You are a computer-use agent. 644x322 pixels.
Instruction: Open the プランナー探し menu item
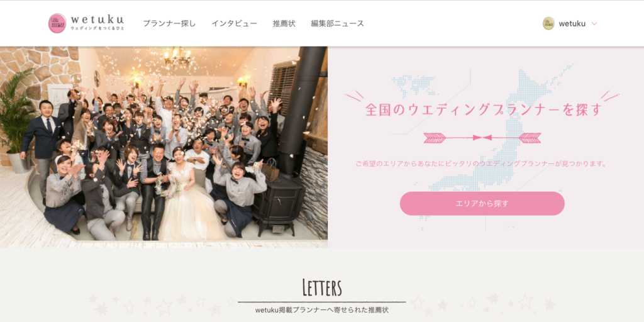(169, 23)
